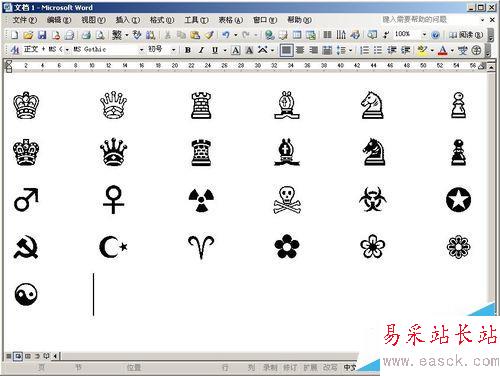Click the 繁 Chinese conversion button
The height and width of the screenshot is (376, 500).
(117, 35)
